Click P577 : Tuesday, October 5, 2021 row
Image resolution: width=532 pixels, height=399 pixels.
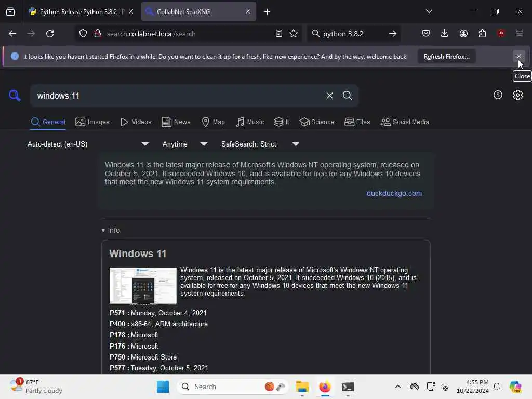click(159, 368)
